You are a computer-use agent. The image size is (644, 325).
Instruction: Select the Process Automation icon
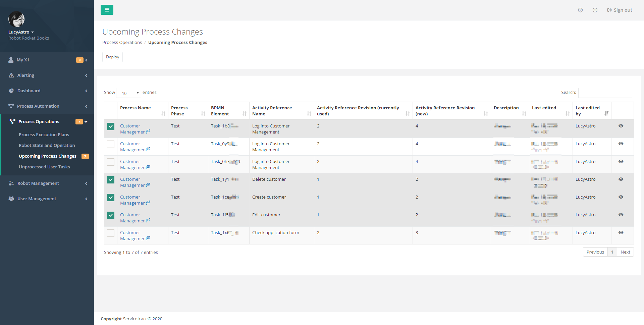[11, 106]
